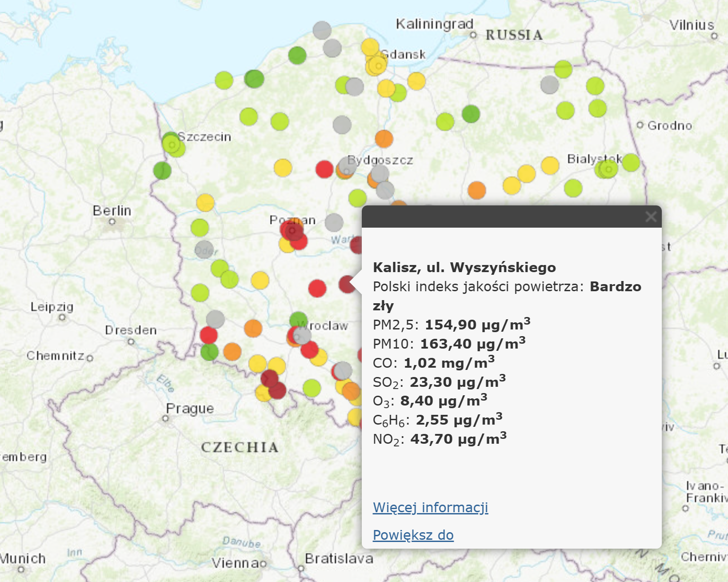
Task: Select yellow marker east of Gdansk label
Action: pyautogui.click(x=416, y=81)
